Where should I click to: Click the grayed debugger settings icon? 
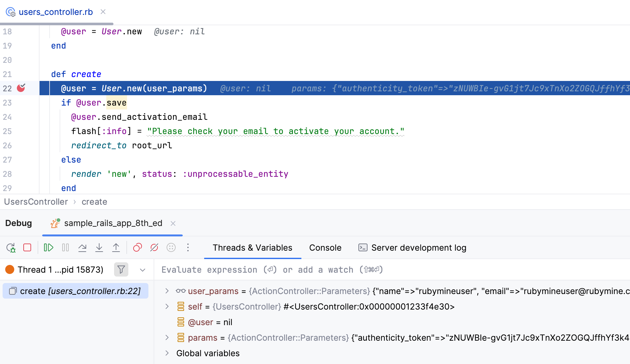click(171, 248)
